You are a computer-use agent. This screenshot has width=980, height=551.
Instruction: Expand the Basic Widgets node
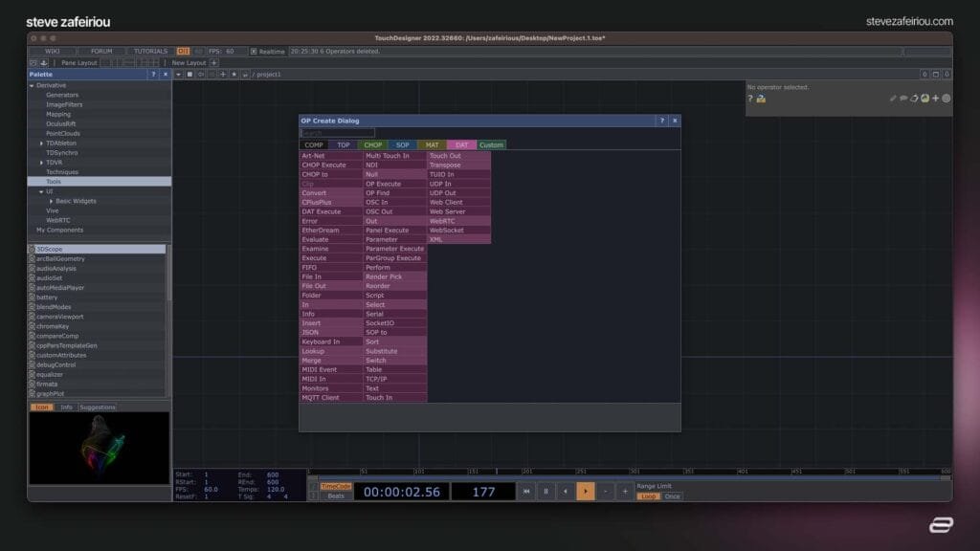point(52,201)
